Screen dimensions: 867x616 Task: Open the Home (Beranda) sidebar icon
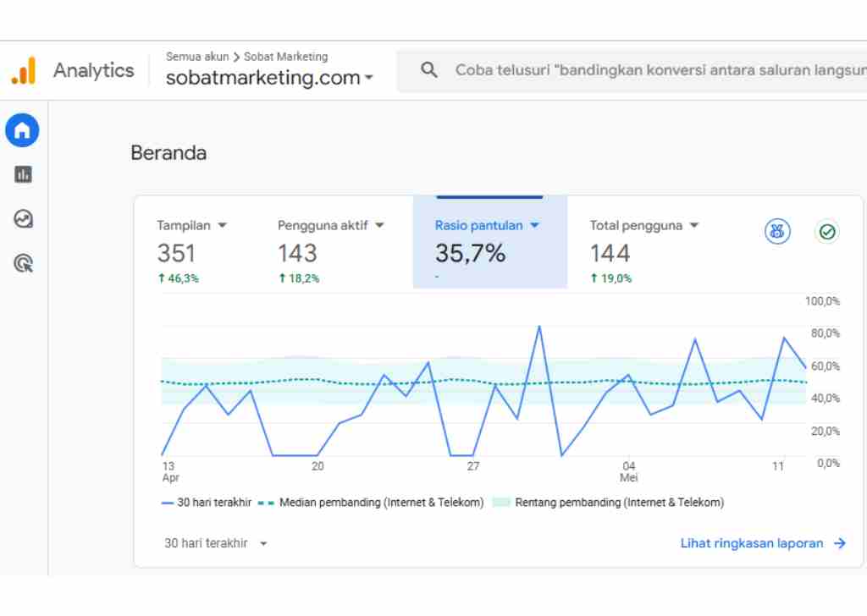[x=23, y=130]
